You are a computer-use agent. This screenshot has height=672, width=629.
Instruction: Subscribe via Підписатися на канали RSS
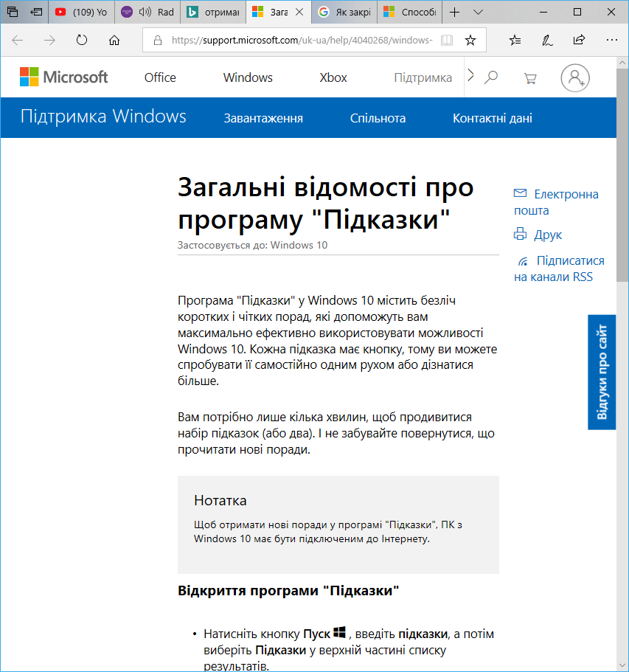(x=559, y=269)
